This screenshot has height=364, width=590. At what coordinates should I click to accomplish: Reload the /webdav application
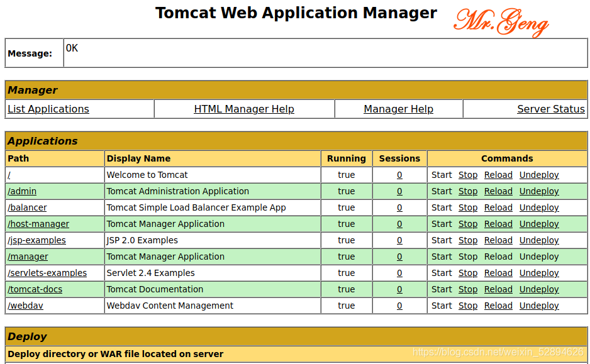(x=498, y=306)
